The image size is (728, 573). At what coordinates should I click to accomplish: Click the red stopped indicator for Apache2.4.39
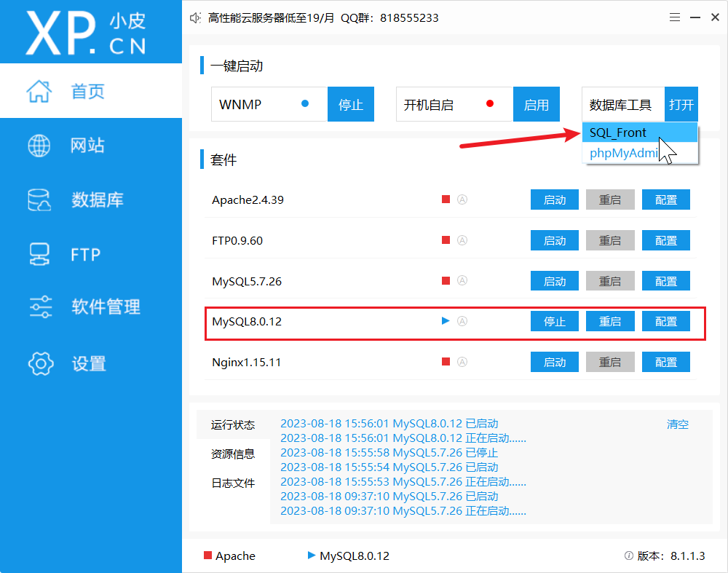(446, 199)
